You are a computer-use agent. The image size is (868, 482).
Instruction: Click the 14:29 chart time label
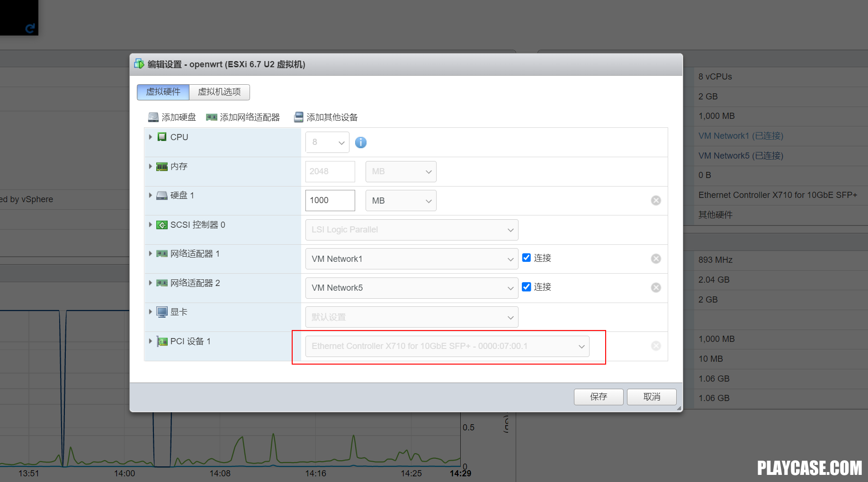coord(460,473)
